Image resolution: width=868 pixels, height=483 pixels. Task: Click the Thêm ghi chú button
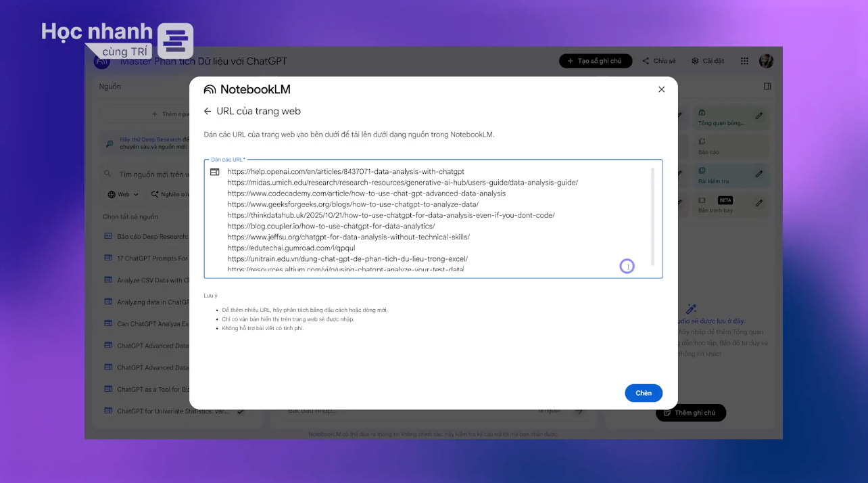[x=690, y=413]
